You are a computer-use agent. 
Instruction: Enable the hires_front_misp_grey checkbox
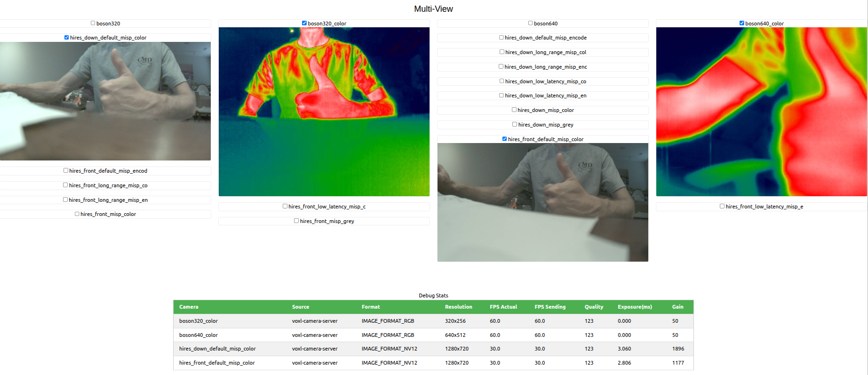pyautogui.click(x=296, y=221)
